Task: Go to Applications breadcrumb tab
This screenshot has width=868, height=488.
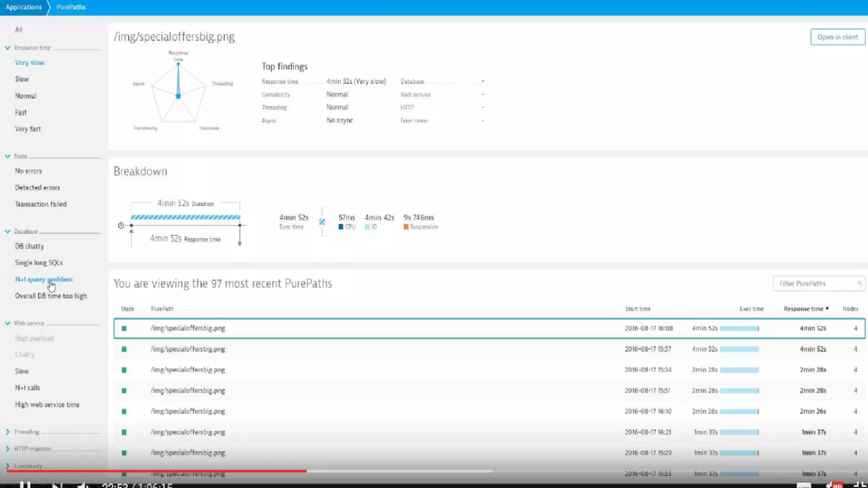Action: click(x=24, y=7)
